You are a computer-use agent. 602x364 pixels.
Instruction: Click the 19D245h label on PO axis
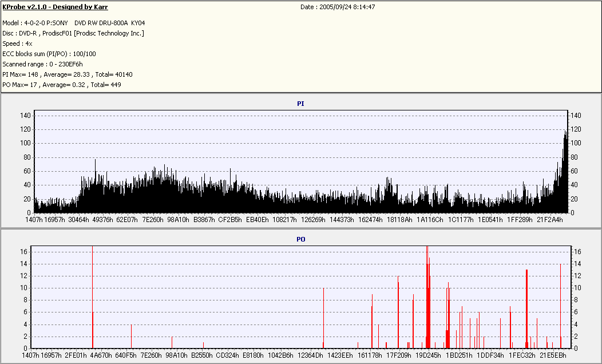428,355
